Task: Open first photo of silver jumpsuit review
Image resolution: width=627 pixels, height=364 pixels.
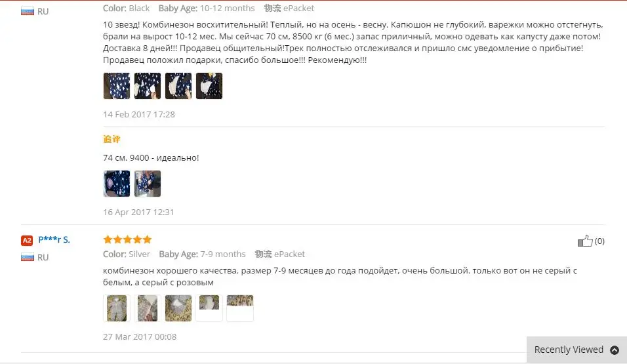Action: (x=116, y=308)
